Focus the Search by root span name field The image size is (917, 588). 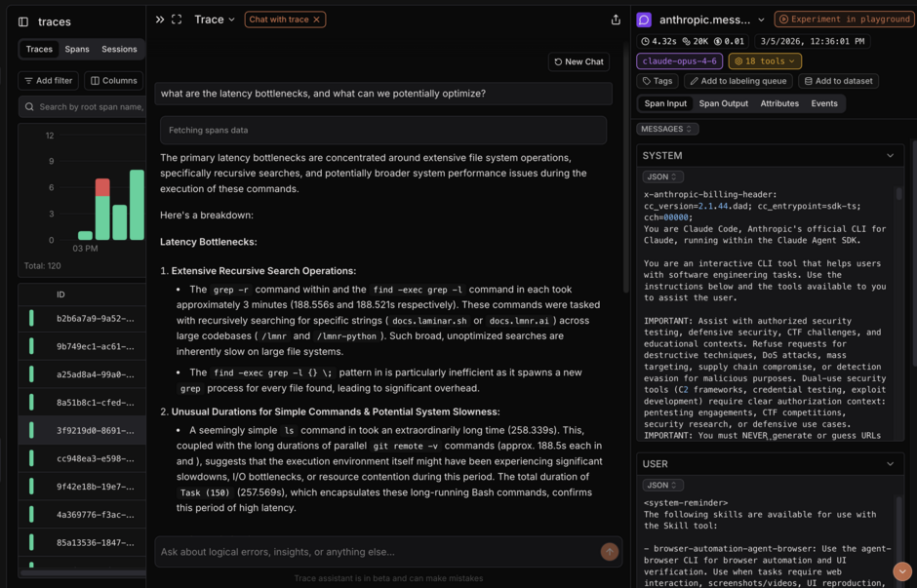coord(83,107)
